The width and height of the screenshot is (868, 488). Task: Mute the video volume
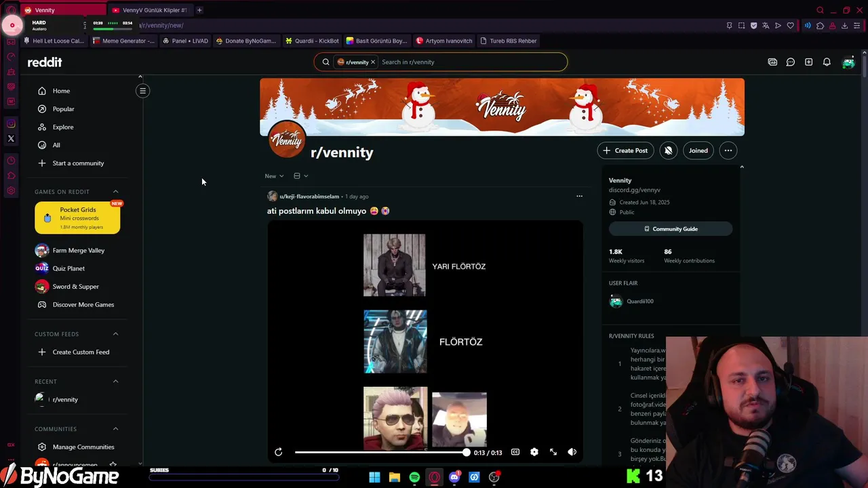click(x=572, y=452)
